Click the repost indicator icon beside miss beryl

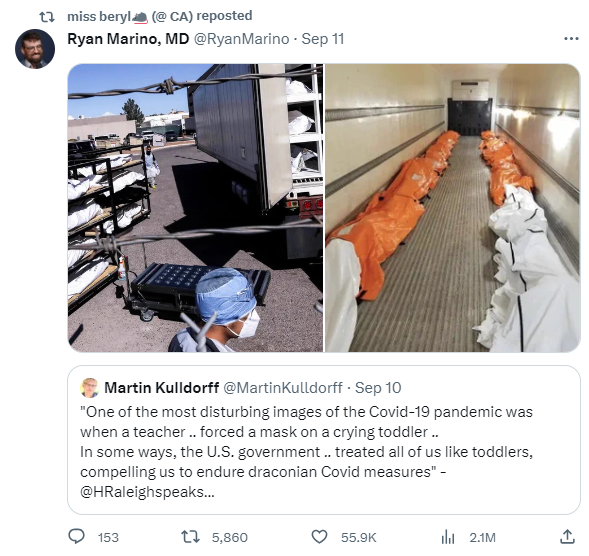click(47, 17)
